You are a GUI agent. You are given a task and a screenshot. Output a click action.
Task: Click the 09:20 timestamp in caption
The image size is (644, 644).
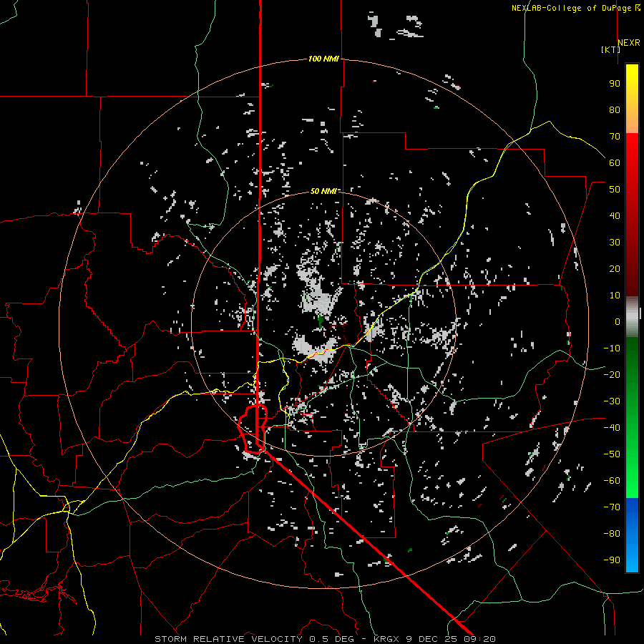(479, 639)
